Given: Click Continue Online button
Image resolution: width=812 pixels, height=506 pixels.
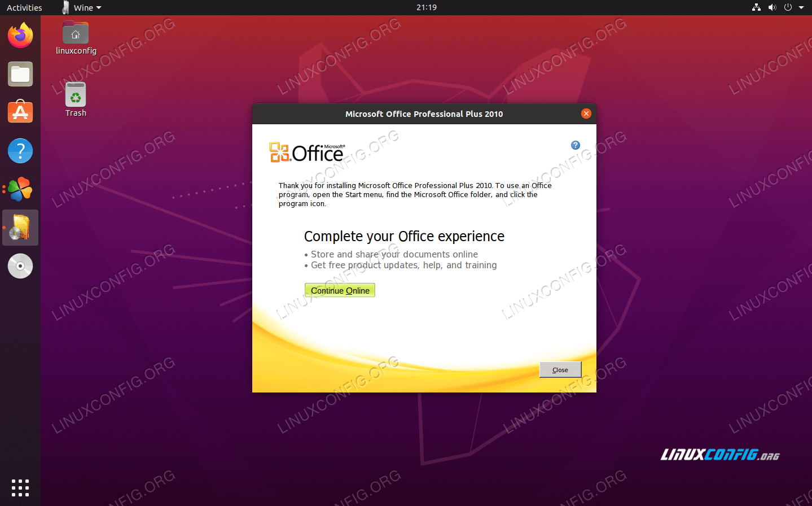Looking at the screenshot, I should pos(340,290).
